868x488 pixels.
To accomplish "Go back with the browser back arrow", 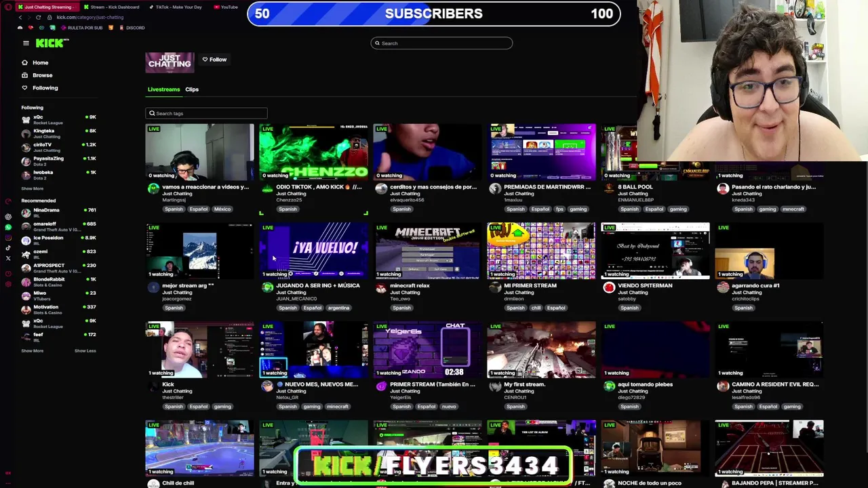I will click(20, 17).
